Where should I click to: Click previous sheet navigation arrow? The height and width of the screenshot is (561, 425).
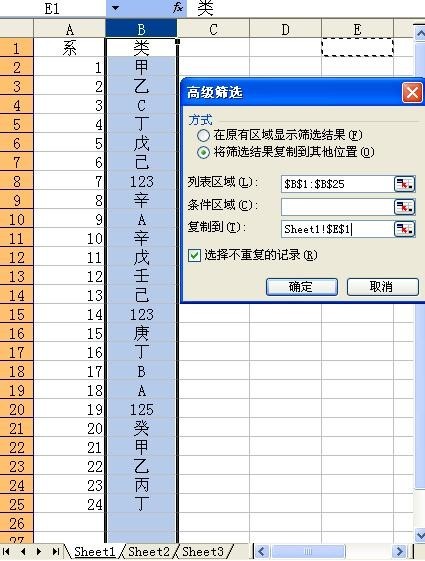click(x=23, y=551)
